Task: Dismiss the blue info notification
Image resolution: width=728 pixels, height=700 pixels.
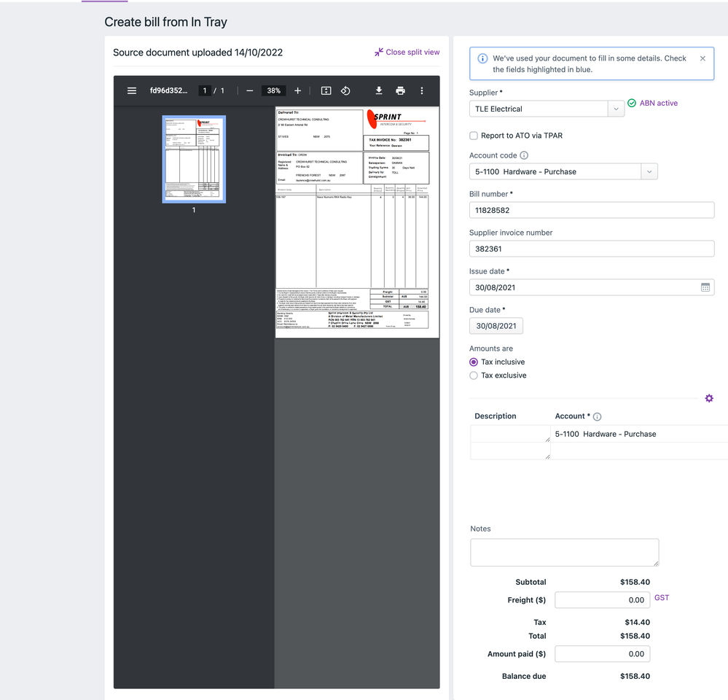Action: (x=702, y=58)
